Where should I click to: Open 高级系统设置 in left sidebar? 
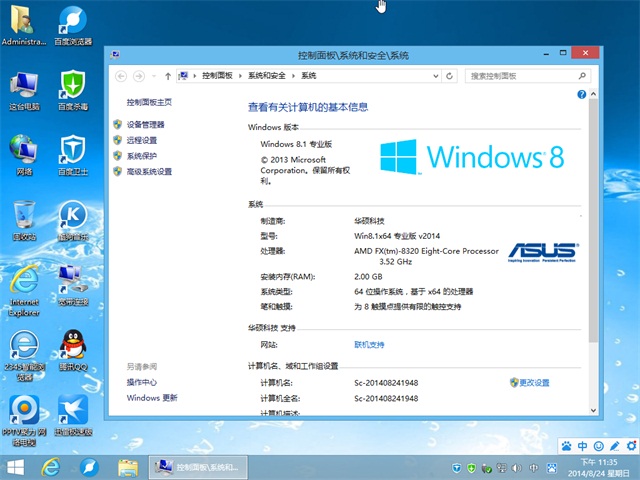149,172
